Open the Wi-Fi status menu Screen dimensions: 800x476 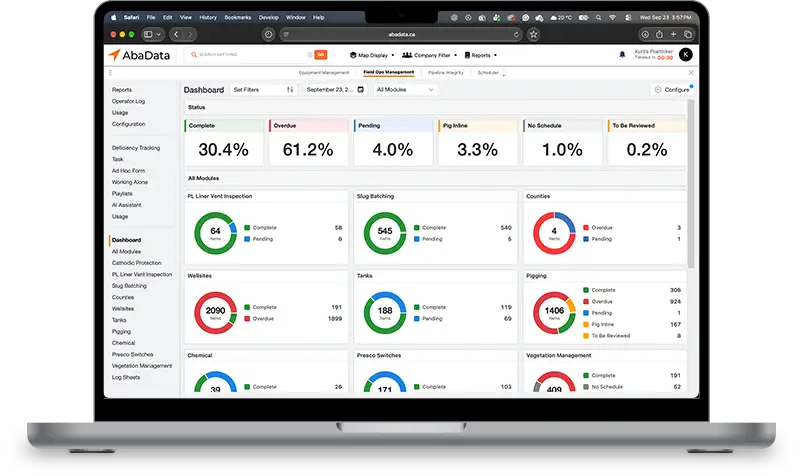click(613, 17)
